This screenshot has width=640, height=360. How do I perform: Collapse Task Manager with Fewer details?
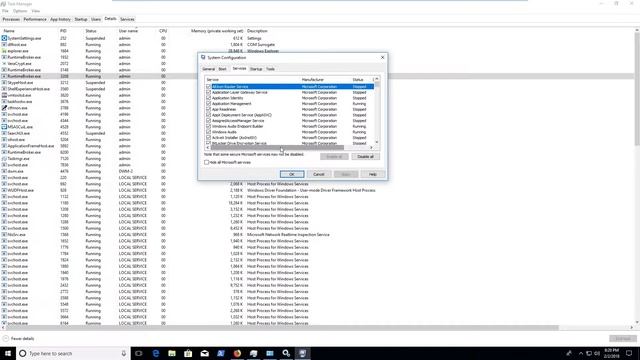18,339
